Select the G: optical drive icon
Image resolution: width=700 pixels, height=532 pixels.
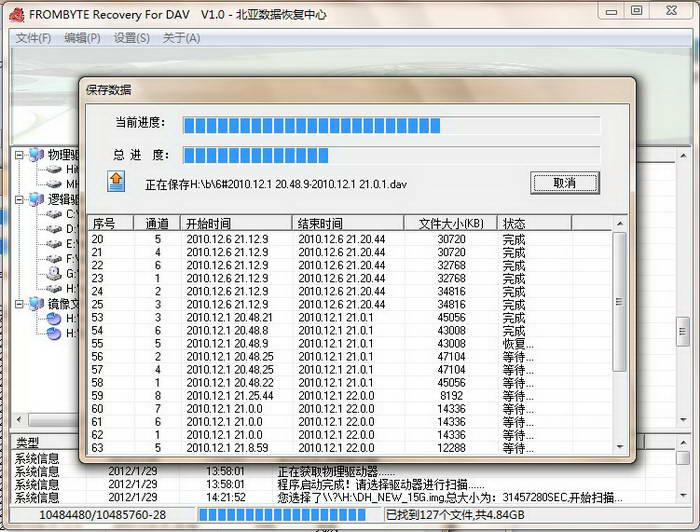tap(54, 273)
